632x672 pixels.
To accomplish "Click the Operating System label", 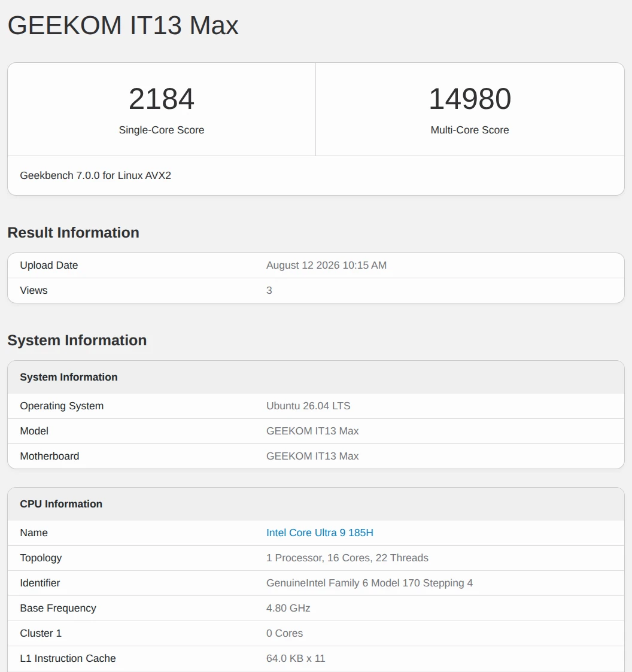I will (62, 406).
